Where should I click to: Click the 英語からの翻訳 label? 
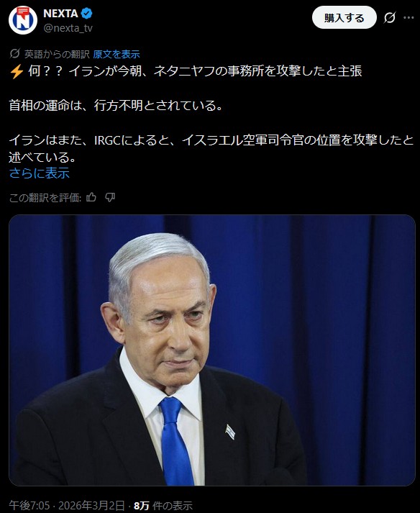(57, 54)
